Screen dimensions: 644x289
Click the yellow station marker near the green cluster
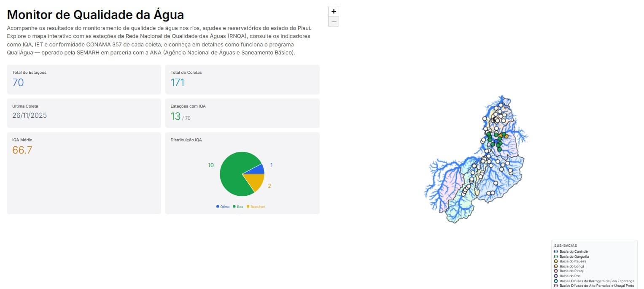coord(507,136)
